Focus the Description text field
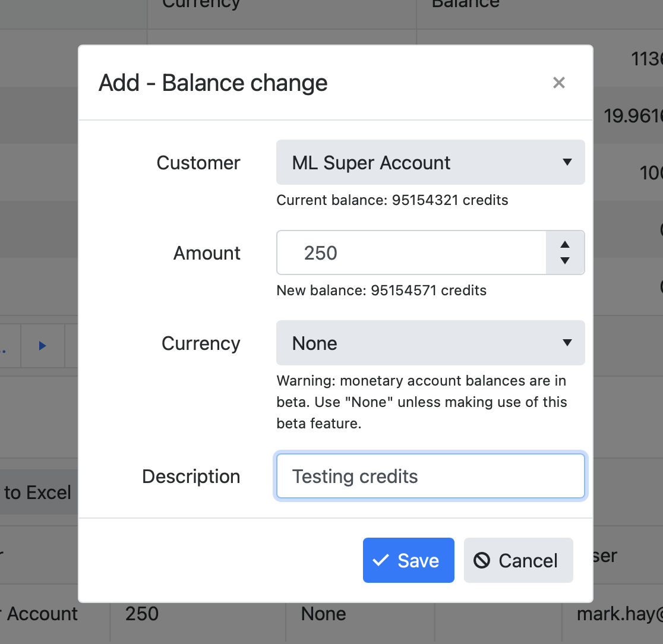The width and height of the screenshot is (663, 644). click(x=430, y=476)
